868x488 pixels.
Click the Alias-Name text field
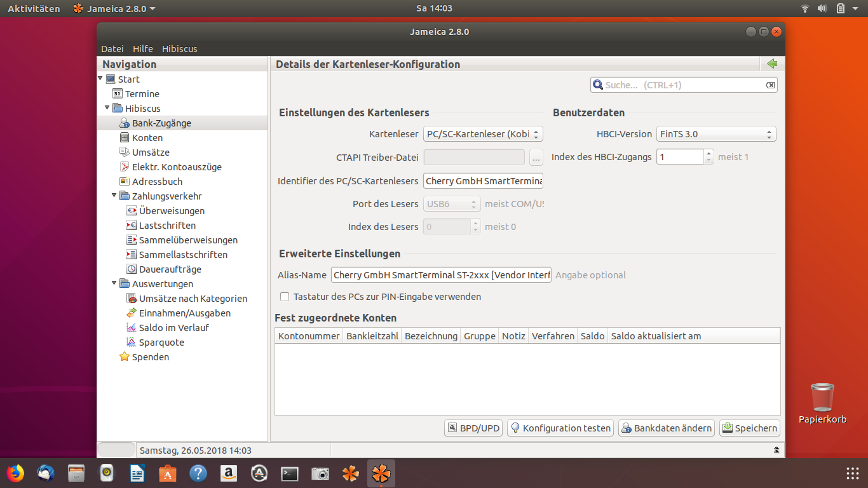(441, 275)
